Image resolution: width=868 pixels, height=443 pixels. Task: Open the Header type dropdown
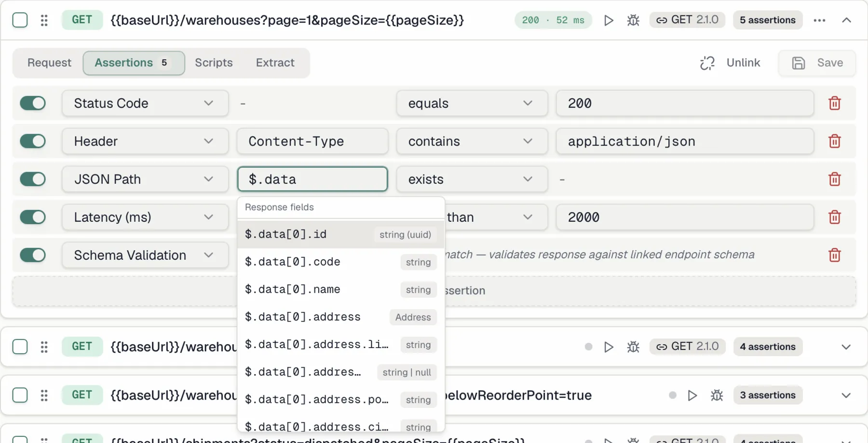point(145,141)
